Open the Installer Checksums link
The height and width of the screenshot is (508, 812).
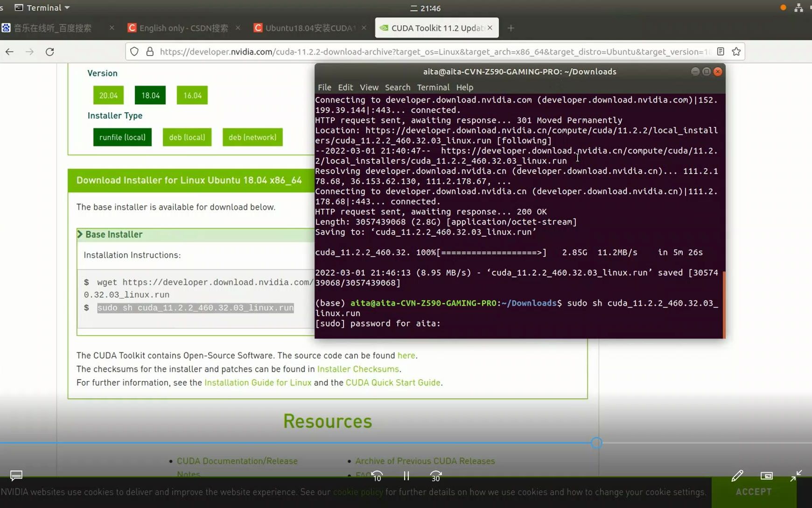pos(358,369)
